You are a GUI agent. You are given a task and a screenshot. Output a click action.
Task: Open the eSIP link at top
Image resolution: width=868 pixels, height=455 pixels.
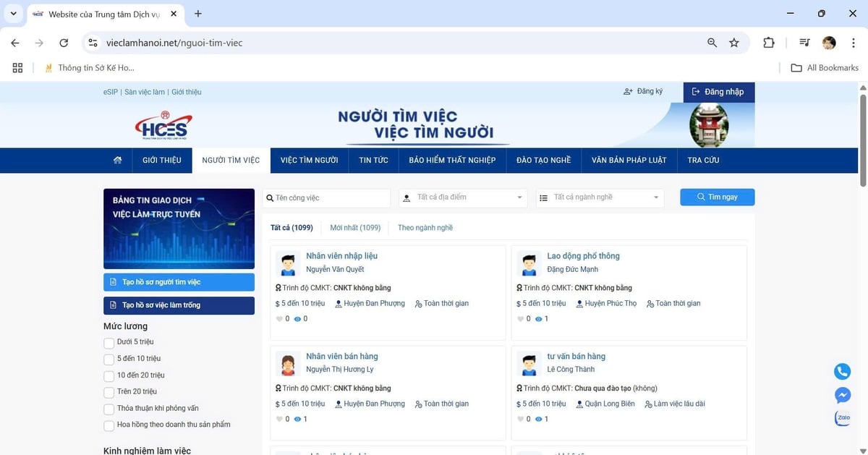coord(111,92)
